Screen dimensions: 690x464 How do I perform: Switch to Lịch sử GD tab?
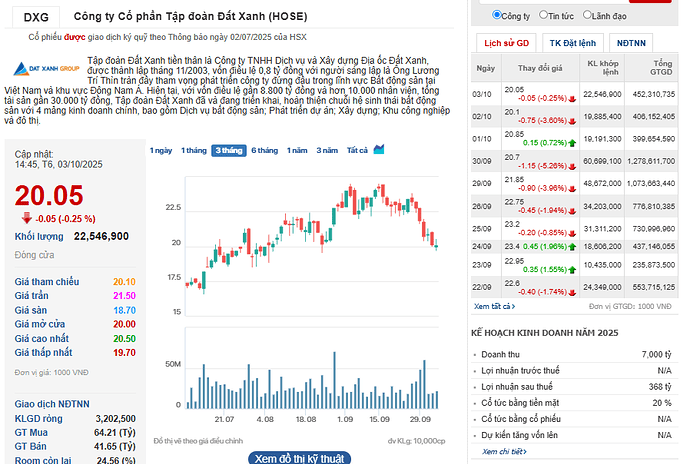point(506,43)
